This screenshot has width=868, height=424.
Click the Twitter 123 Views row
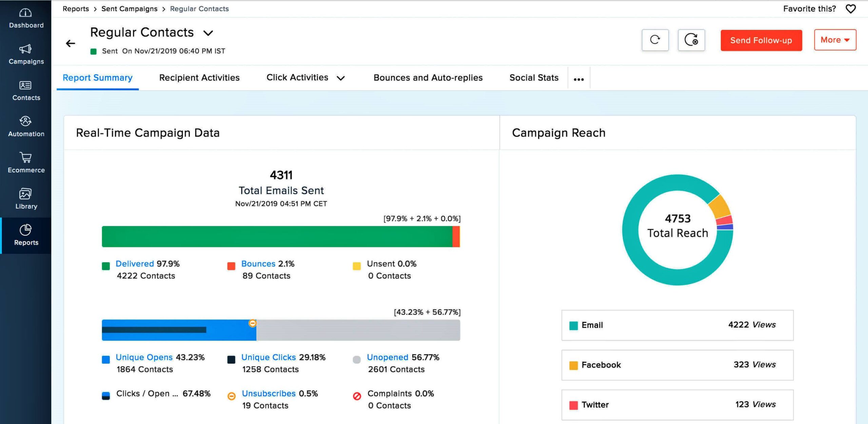point(677,405)
